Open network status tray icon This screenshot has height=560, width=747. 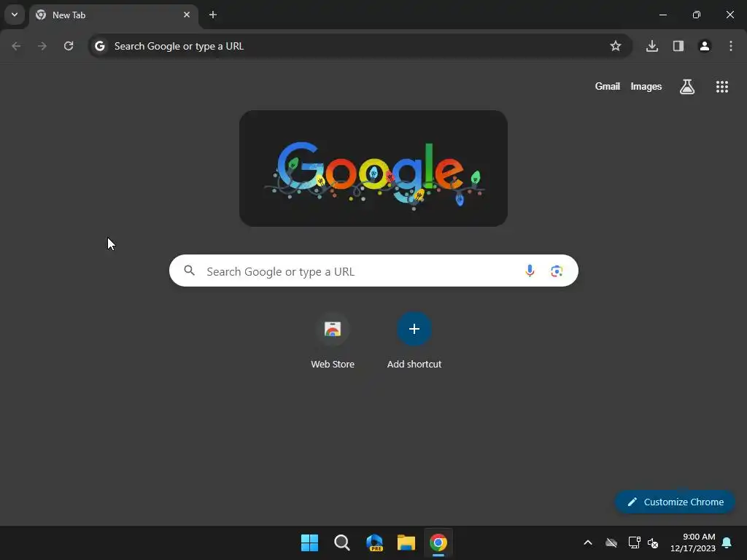point(634,542)
